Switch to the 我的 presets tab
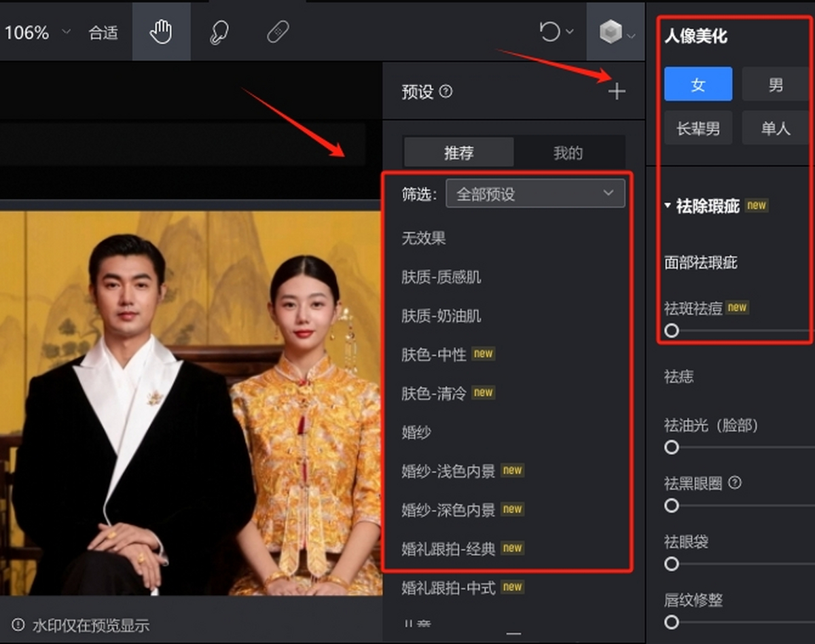Viewport: 815px width, 644px height. point(568,153)
